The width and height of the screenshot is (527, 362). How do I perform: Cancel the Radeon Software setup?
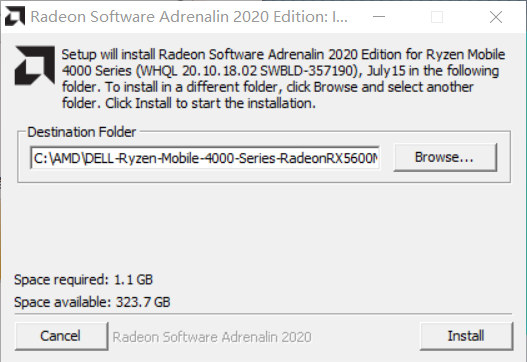click(61, 336)
